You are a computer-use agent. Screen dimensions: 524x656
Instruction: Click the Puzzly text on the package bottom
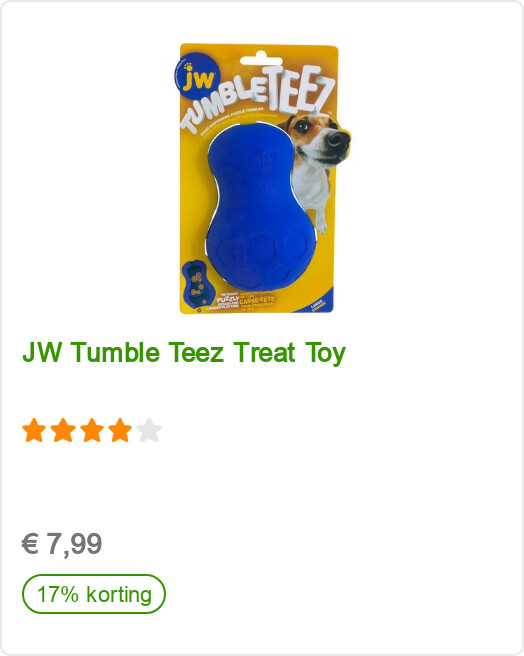[x=227, y=299]
